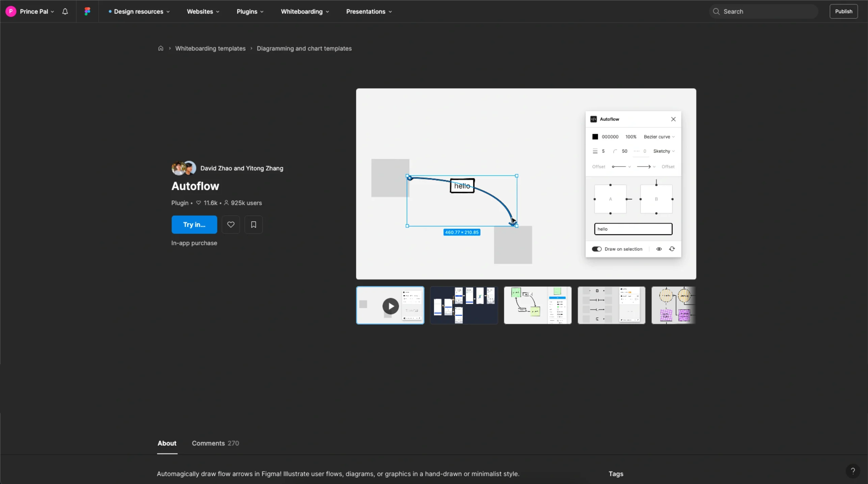Click the corner radius icon beside 50
Viewport: 868px width, 484px height.
click(615, 151)
